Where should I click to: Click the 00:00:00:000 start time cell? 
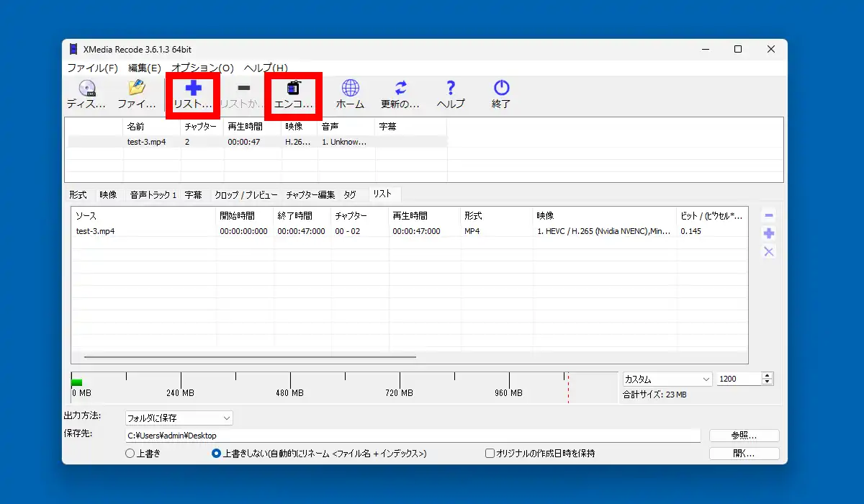243,231
